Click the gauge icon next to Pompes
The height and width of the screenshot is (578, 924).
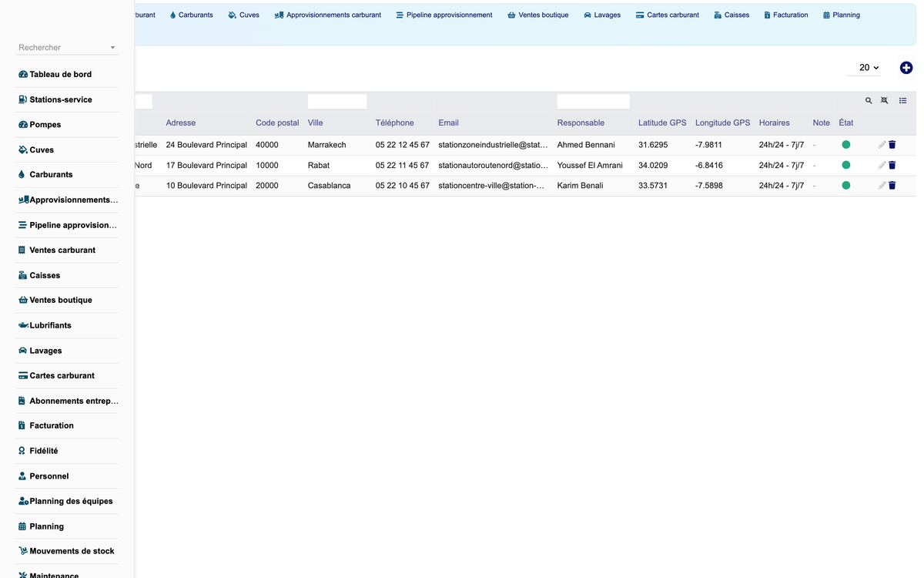[23, 125]
